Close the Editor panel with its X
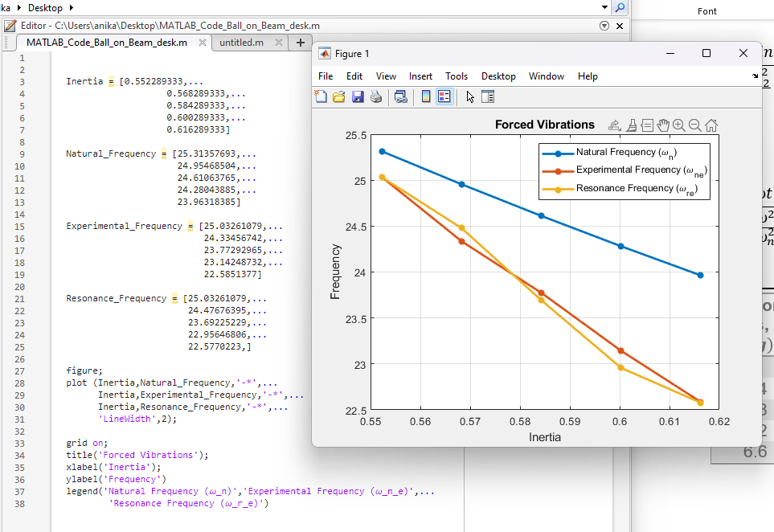 click(620, 26)
